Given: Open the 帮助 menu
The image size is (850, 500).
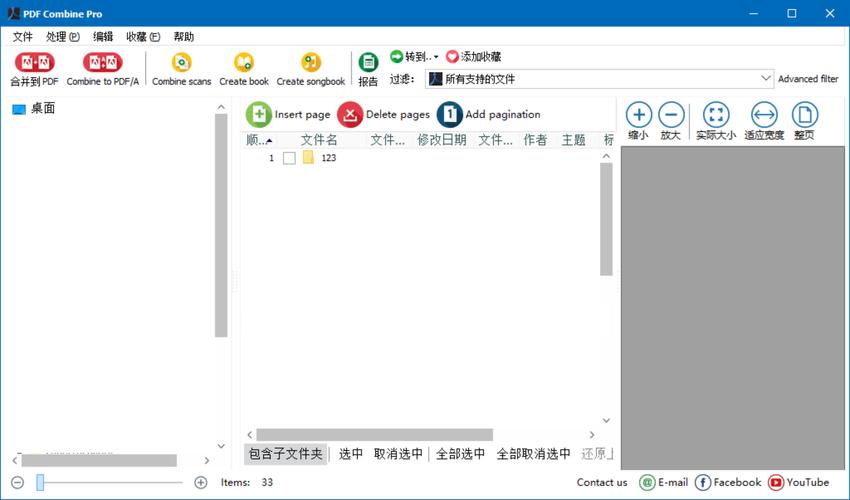Looking at the screenshot, I should click(x=184, y=36).
